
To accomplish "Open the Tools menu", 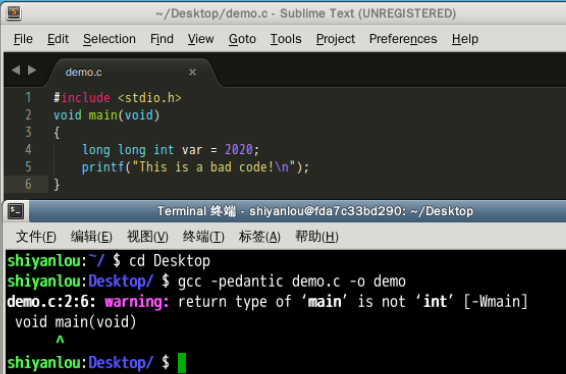I will [286, 39].
